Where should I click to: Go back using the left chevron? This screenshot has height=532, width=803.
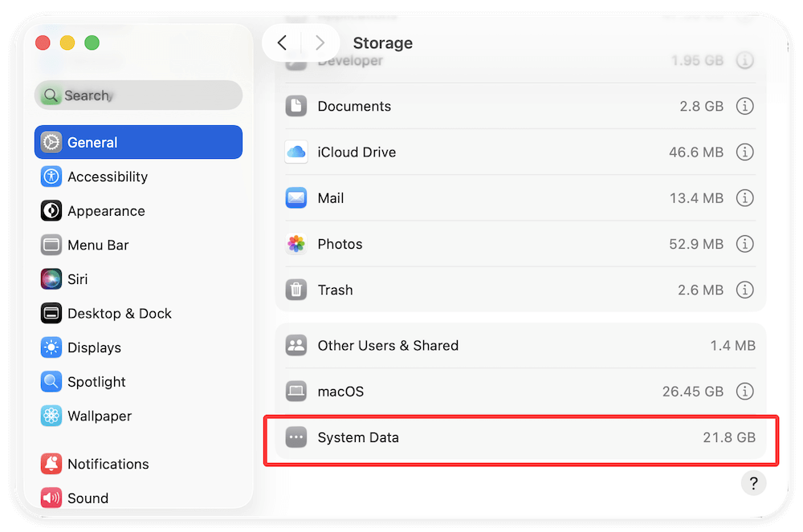282,43
